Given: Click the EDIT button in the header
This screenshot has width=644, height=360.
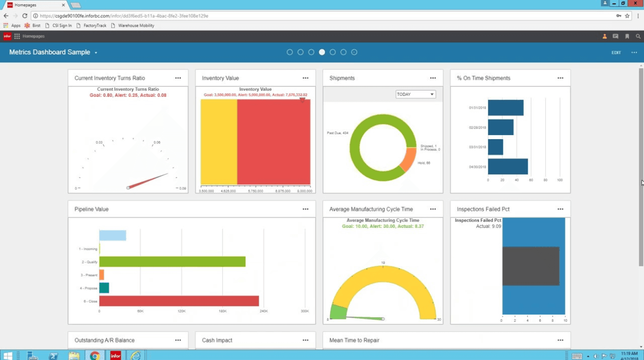Looking at the screenshot, I should 616,52.
